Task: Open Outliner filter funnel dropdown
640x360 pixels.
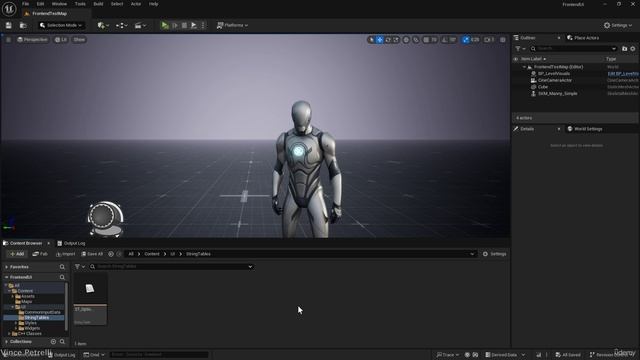Action: pos(520,49)
